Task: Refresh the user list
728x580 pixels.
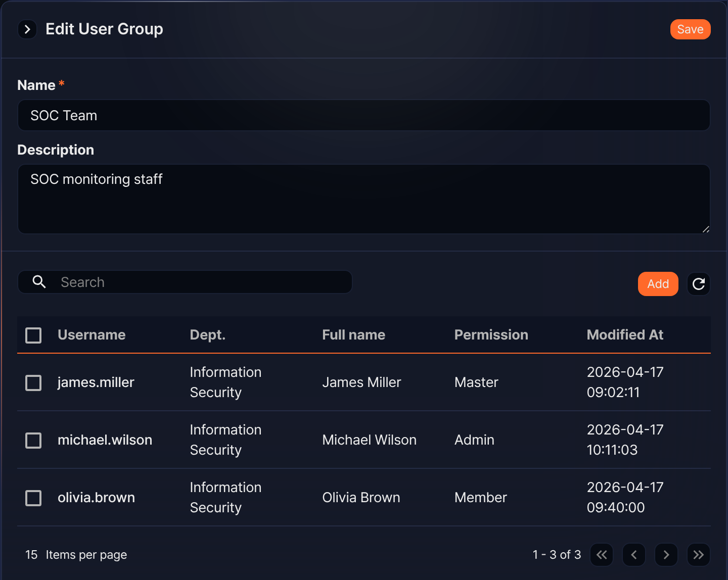Action: (x=699, y=284)
